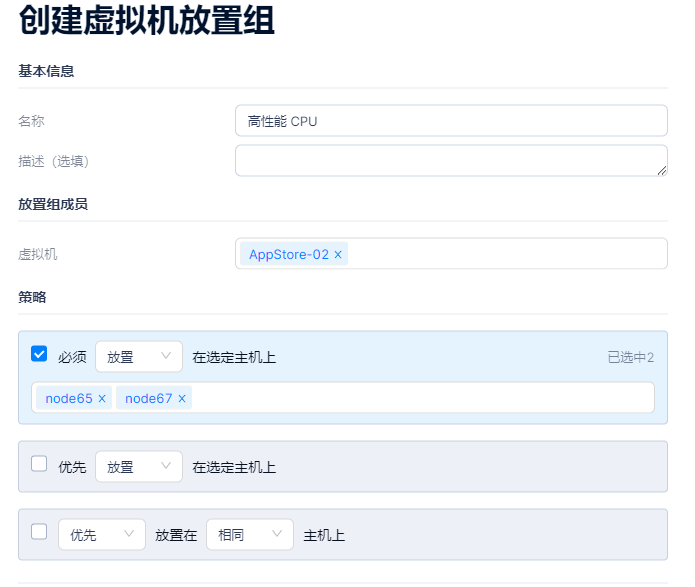Screen dimensions: 695x587
Task: Click the 名称 field label
Action: pyautogui.click(x=31, y=121)
